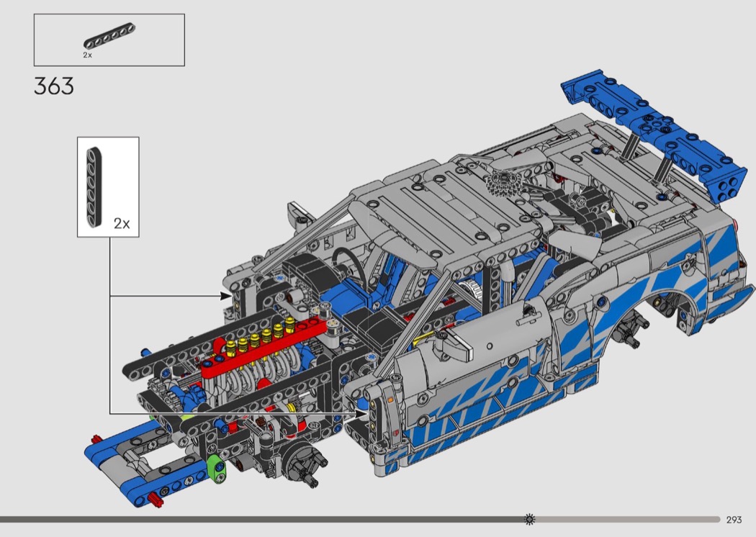
Task: Click the 2x quantity in the top parts box
Action: tap(87, 55)
